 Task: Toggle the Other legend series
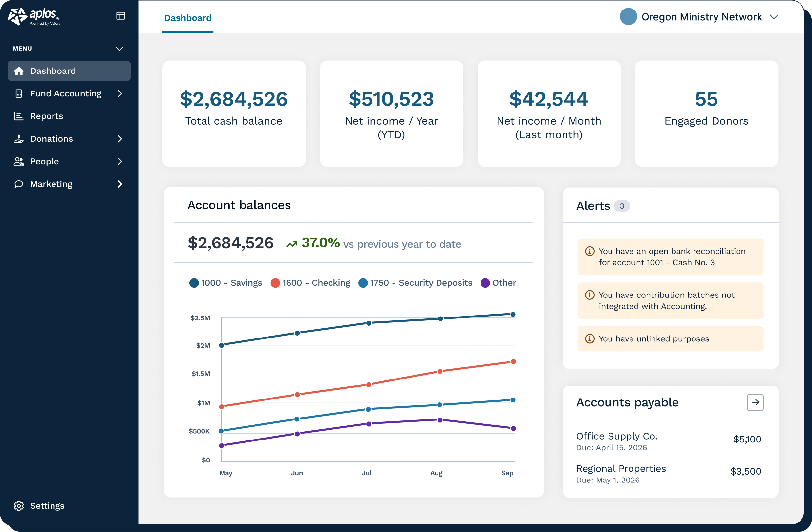pyautogui.click(x=498, y=283)
